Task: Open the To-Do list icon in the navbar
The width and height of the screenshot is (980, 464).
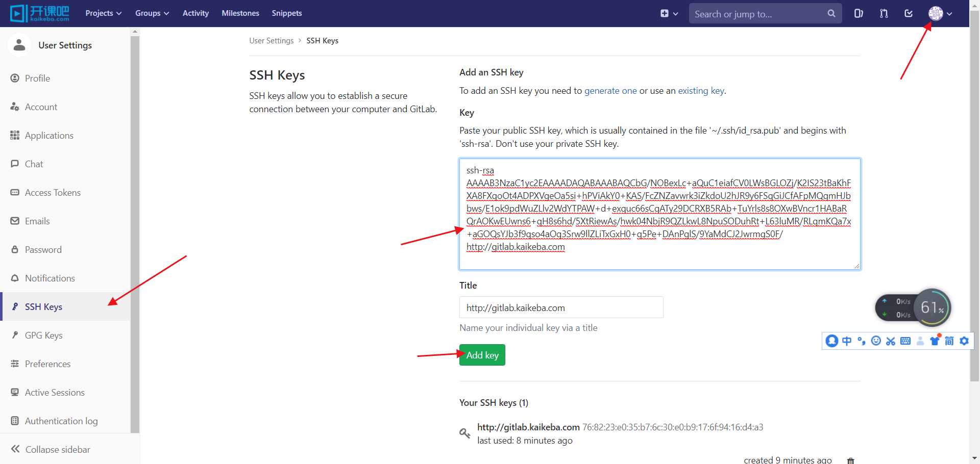Action: tap(909, 14)
